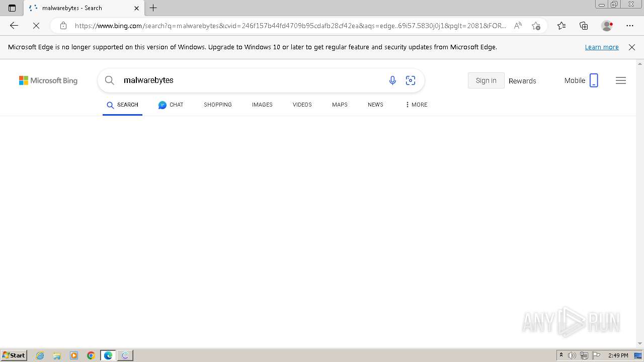This screenshot has width=644, height=362.
Task: Open Windows Explorer folder from the taskbar
Action: point(57,355)
